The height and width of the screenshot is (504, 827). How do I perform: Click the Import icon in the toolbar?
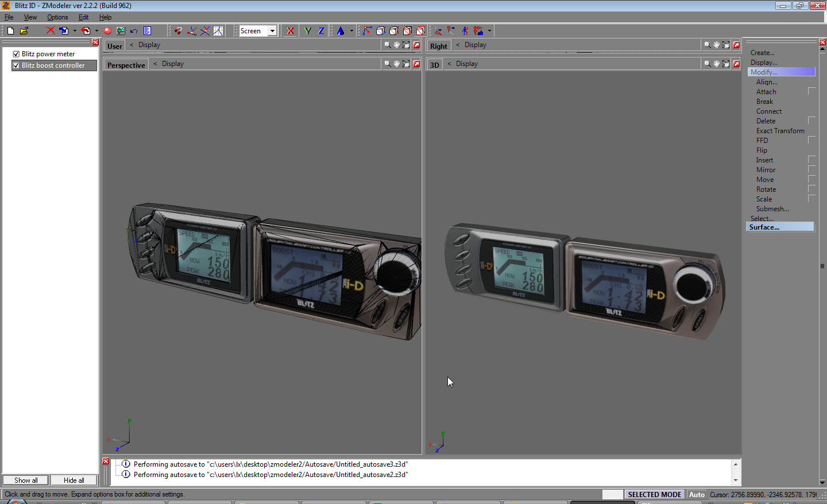tap(64, 30)
